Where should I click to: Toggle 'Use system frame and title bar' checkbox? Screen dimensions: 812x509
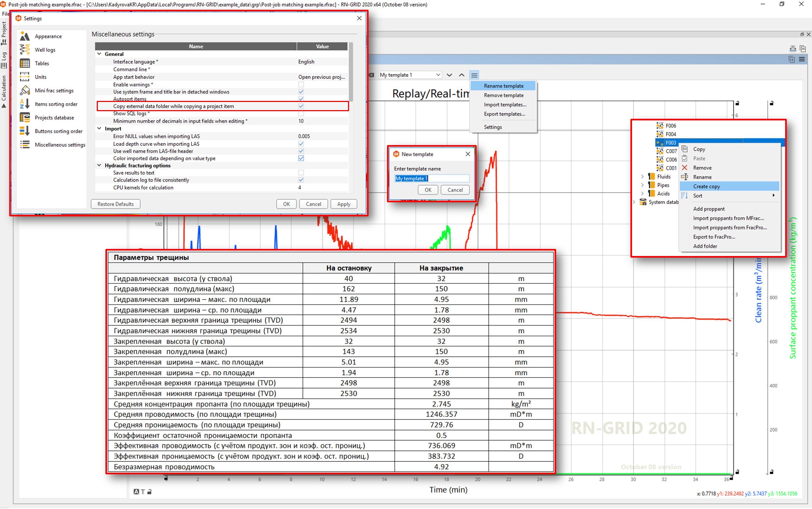pos(301,92)
